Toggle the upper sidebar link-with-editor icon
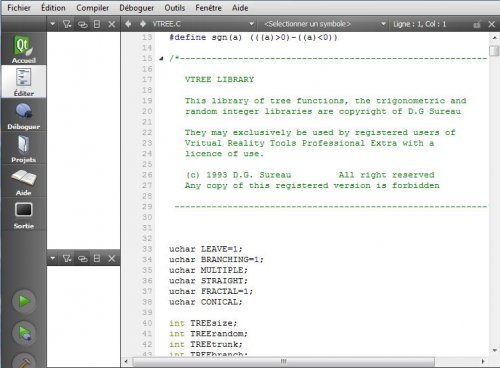 [x=82, y=24]
